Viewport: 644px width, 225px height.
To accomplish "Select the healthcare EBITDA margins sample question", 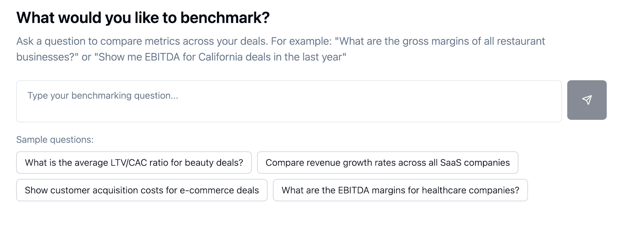I will point(400,190).
